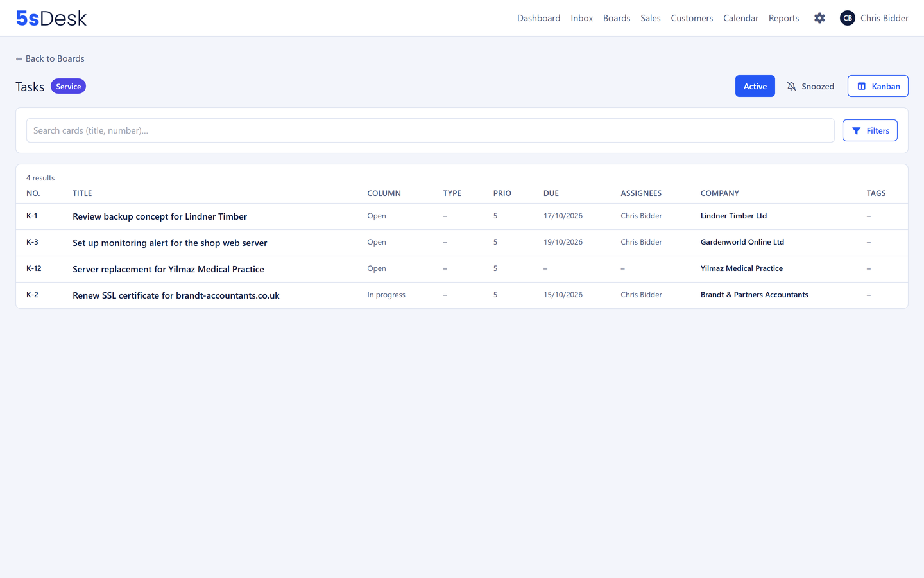Open the Dashboard menu item

[x=539, y=18]
